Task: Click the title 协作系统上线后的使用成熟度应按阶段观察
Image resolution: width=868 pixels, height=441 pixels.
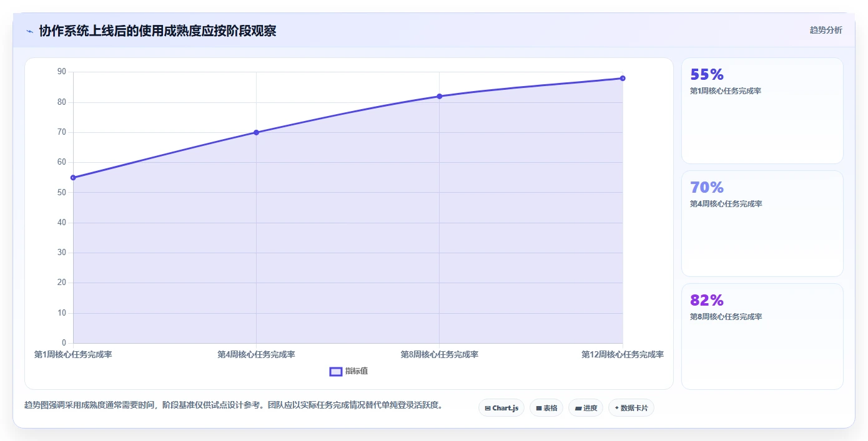Action: pos(157,31)
